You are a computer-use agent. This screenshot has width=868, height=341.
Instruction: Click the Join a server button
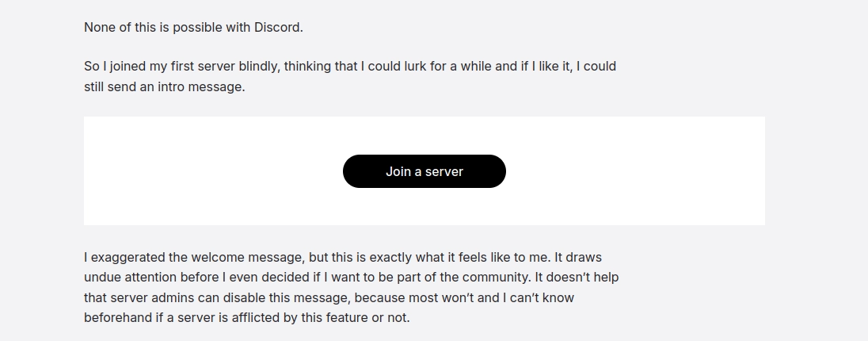[424, 171]
